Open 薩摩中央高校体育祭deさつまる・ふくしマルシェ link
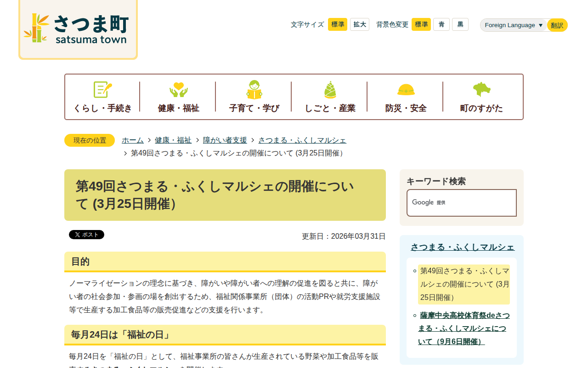 464,328
